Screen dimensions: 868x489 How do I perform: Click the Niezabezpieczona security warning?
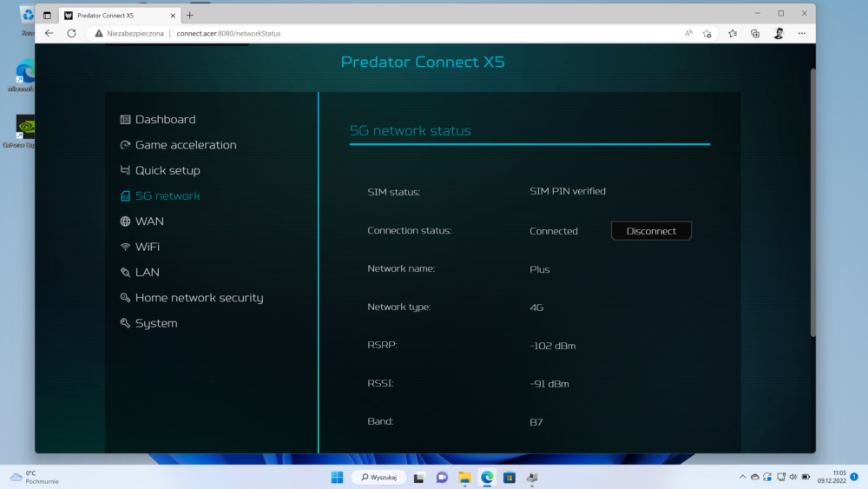(x=129, y=33)
